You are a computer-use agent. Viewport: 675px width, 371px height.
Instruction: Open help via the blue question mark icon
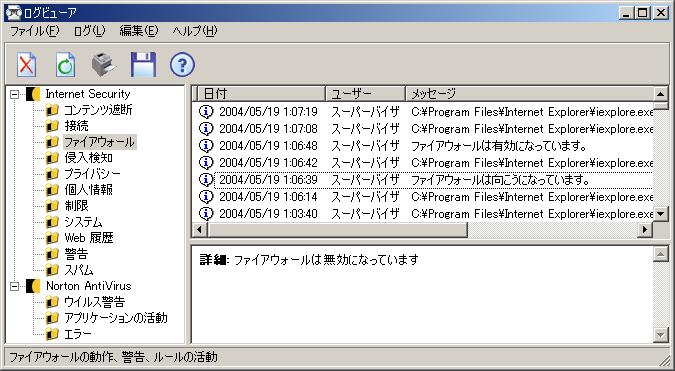click(182, 65)
